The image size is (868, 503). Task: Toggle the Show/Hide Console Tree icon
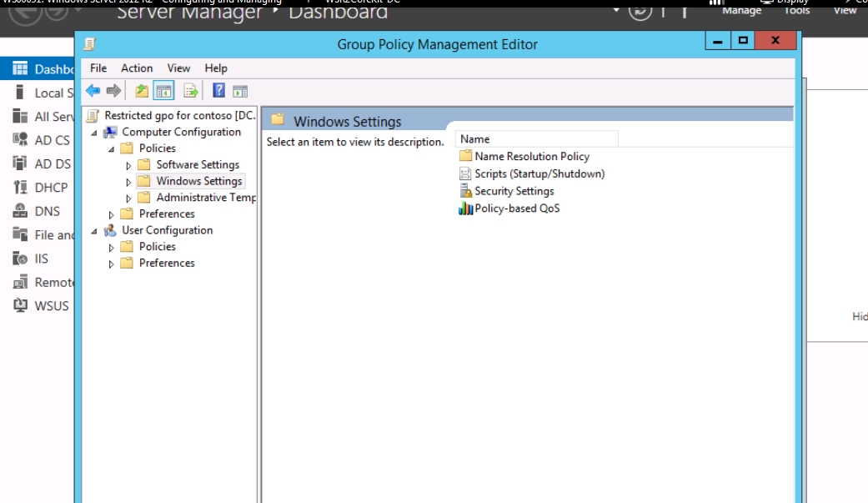coord(164,91)
